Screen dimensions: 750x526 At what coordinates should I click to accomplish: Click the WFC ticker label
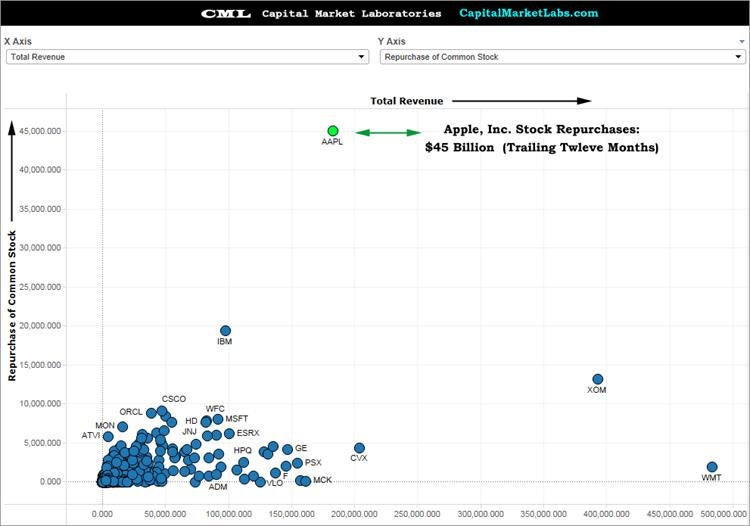coord(215,409)
